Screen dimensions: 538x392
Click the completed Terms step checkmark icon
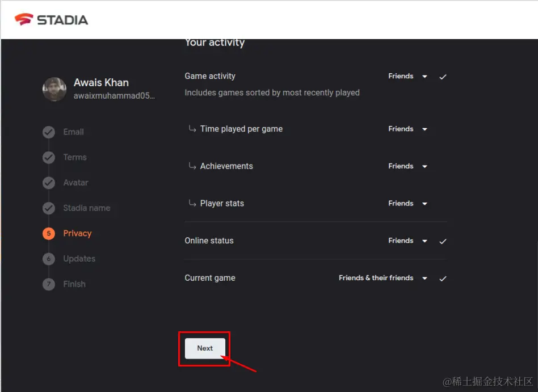[49, 157]
